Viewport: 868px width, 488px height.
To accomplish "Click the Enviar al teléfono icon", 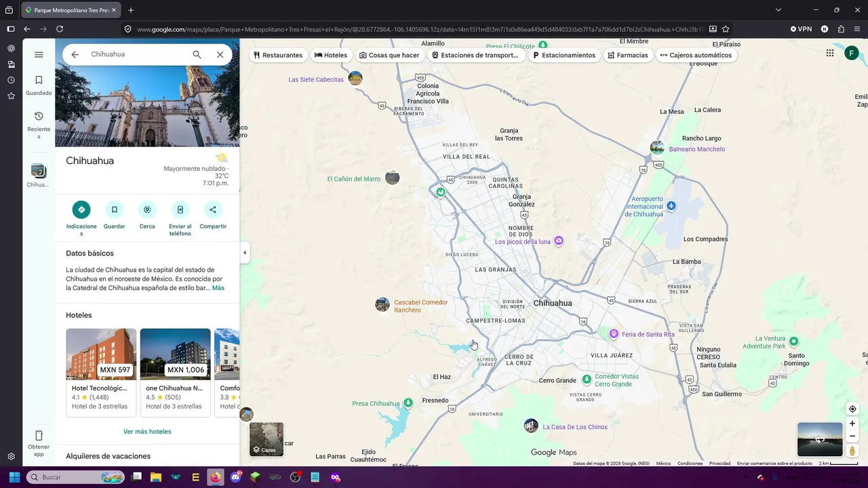I will (x=180, y=209).
